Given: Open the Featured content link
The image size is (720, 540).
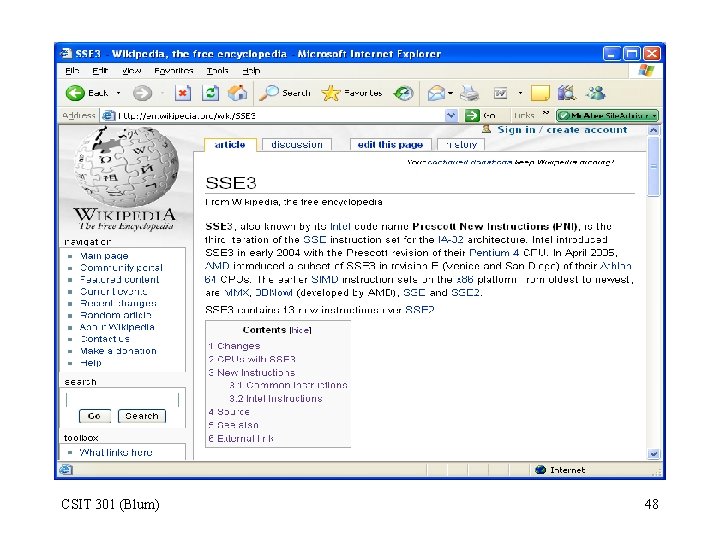Looking at the screenshot, I should (x=119, y=280).
